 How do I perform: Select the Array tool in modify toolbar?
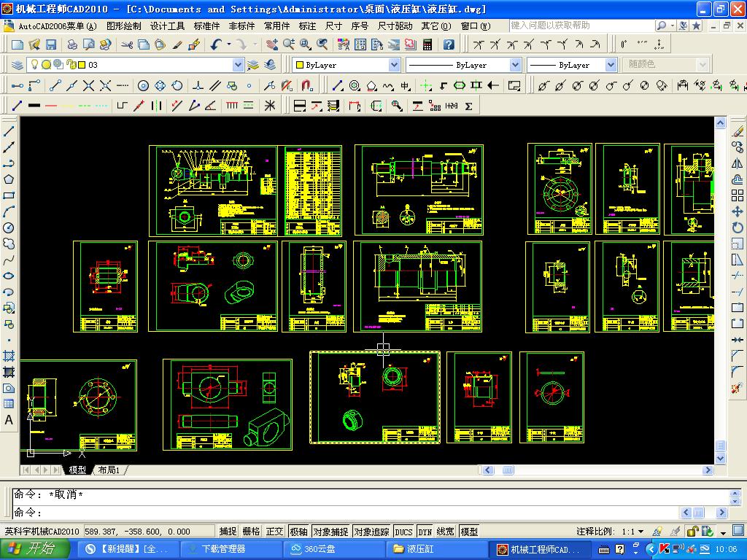point(738,195)
